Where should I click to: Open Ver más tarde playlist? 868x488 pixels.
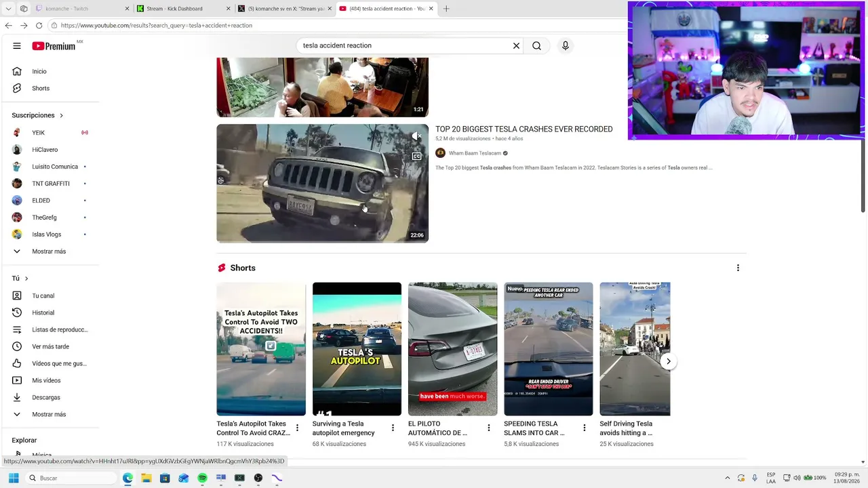pyautogui.click(x=51, y=346)
